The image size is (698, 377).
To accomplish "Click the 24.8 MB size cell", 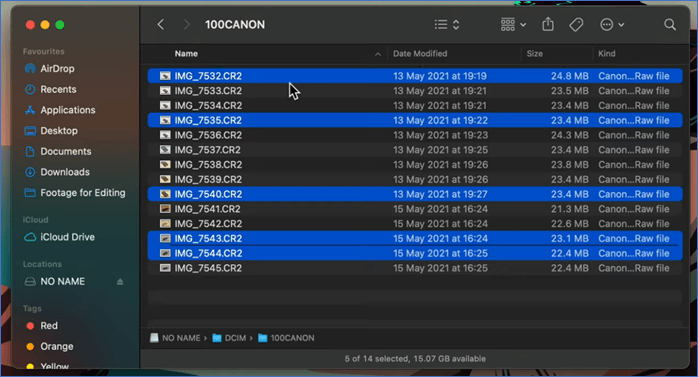I will click(x=569, y=76).
